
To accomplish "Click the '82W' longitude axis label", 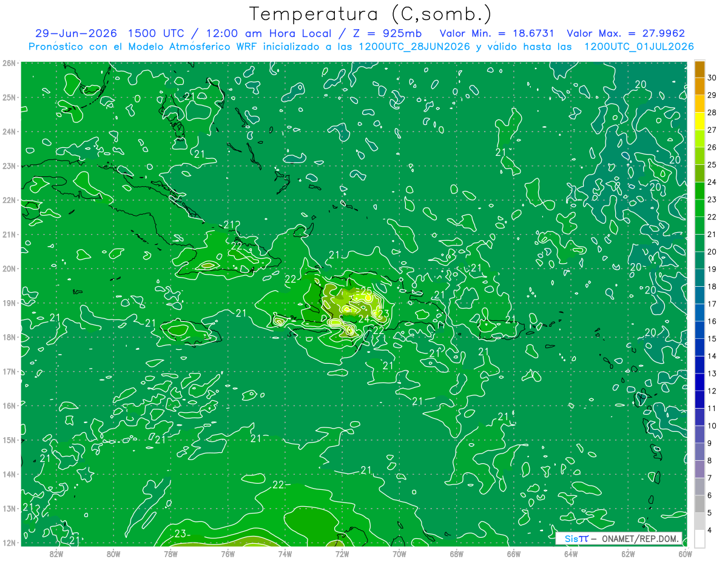I will point(56,554).
